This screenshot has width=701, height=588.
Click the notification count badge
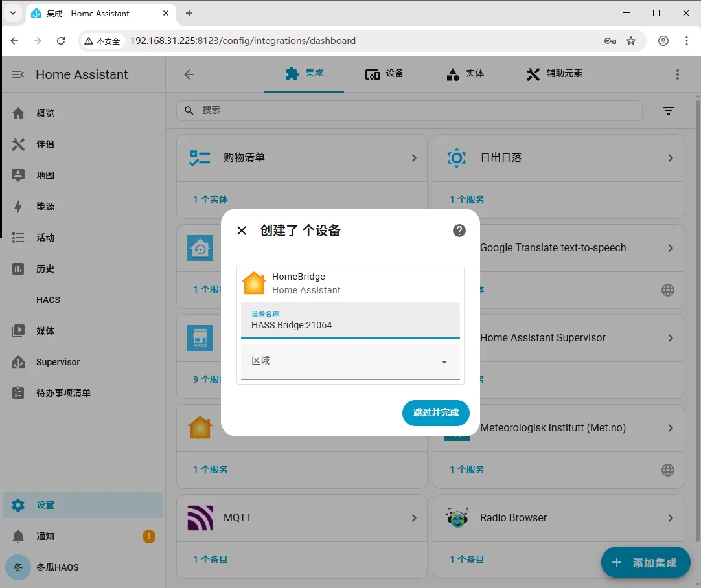[x=149, y=536]
